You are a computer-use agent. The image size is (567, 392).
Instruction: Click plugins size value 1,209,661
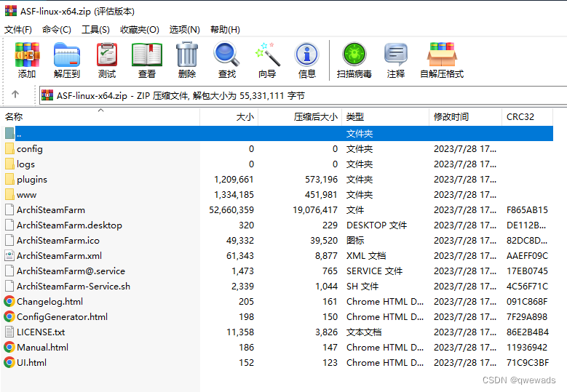pos(234,179)
